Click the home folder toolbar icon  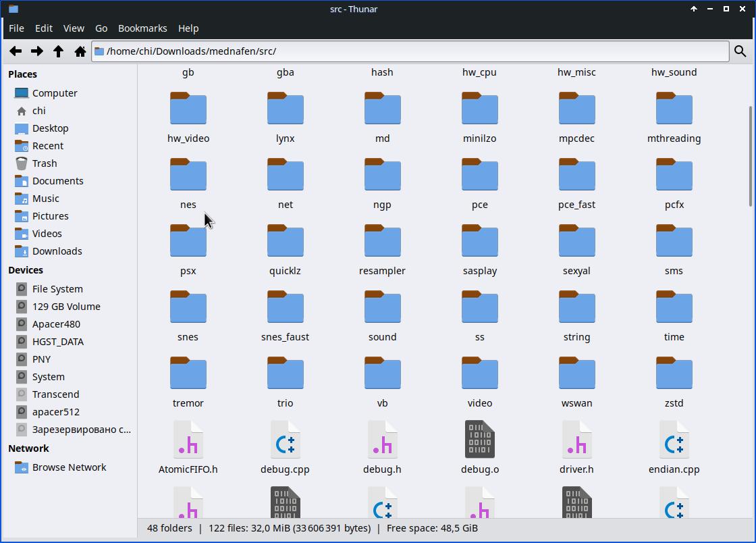tap(80, 51)
